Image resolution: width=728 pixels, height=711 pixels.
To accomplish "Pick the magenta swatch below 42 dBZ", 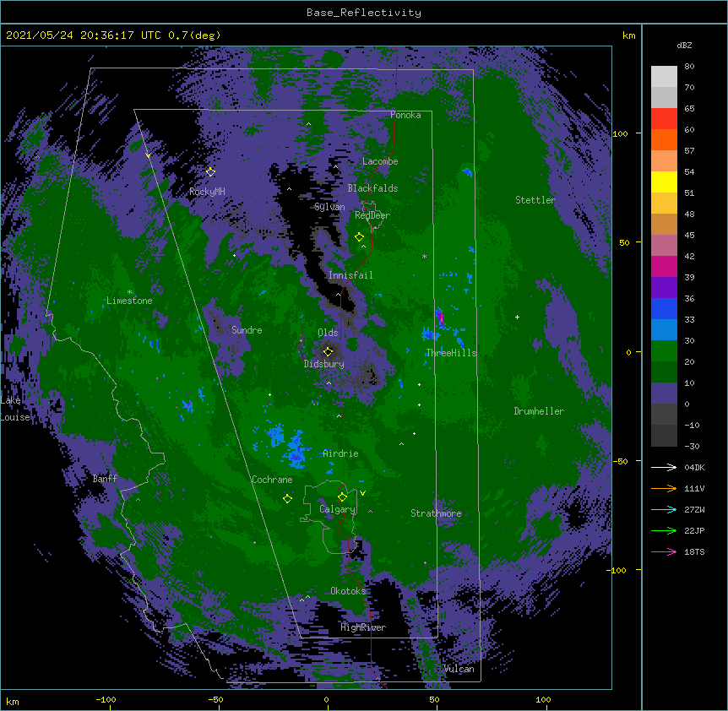I will 664,266.
